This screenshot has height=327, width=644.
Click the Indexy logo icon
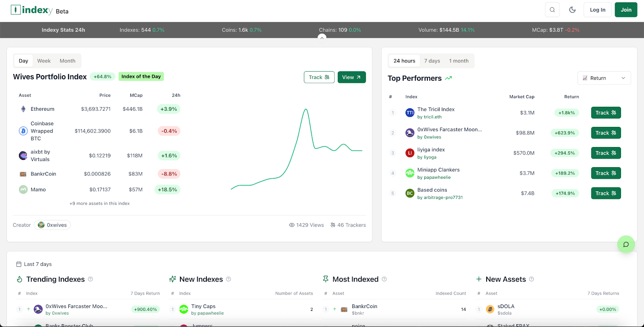15,10
